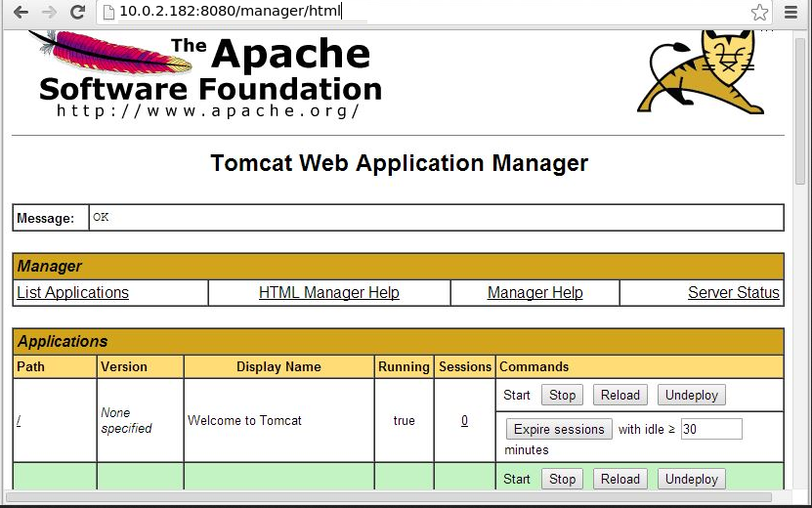Stop the Welcome to Tomcat application
This screenshot has height=508, width=812.
coord(563,395)
